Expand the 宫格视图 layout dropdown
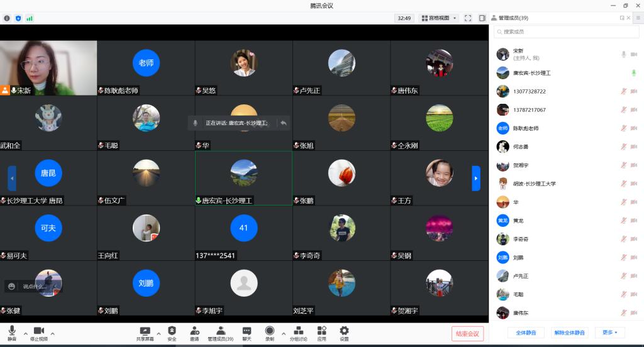The height and width of the screenshot is (347, 644). [x=439, y=18]
